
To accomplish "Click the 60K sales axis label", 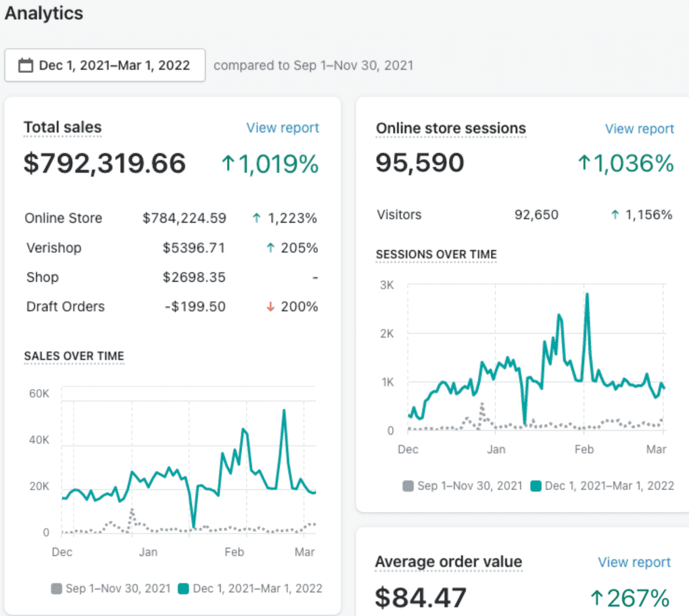I will click(x=39, y=393).
